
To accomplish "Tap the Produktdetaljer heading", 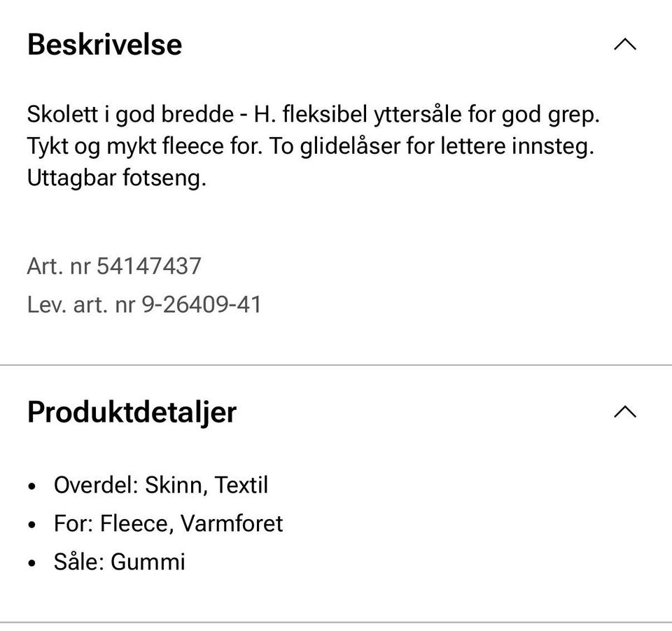I will (x=132, y=412).
